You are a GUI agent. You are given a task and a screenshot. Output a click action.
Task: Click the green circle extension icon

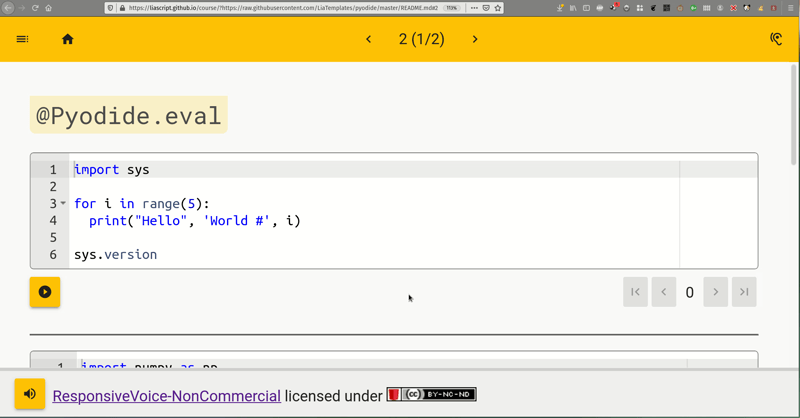click(693, 8)
